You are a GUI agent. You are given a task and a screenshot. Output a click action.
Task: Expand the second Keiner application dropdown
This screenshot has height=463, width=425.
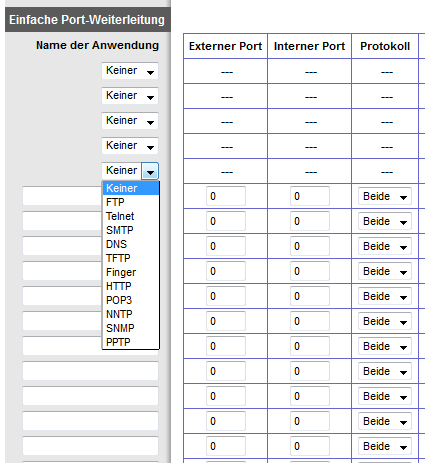[130, 96]
